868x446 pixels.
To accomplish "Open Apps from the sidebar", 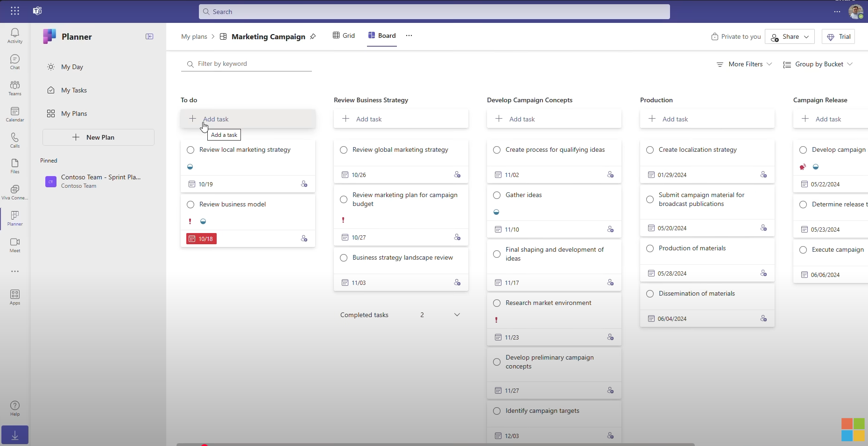I will [14, 297].
